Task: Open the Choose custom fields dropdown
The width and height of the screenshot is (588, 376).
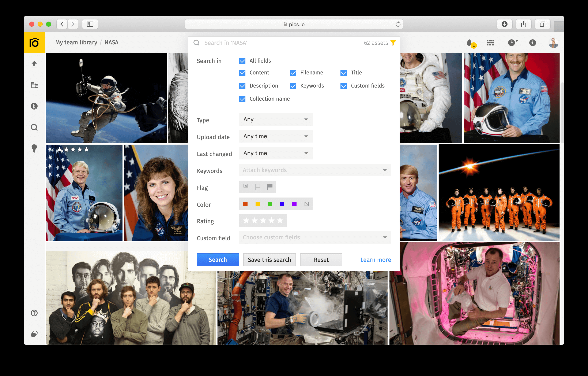Action: 315,237
